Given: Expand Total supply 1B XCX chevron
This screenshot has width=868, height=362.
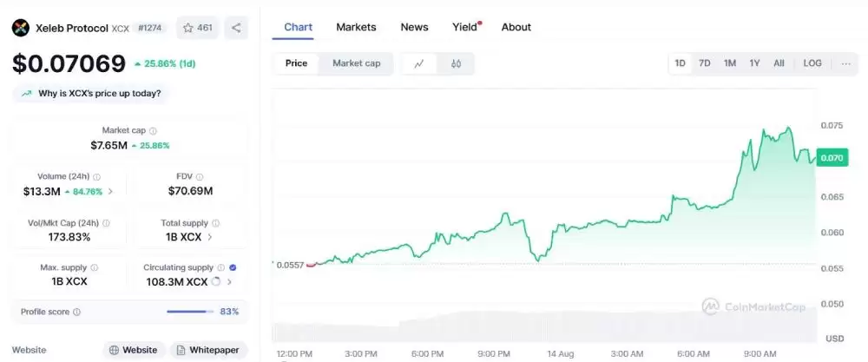Looking at the screenshot, I should 210,236.
